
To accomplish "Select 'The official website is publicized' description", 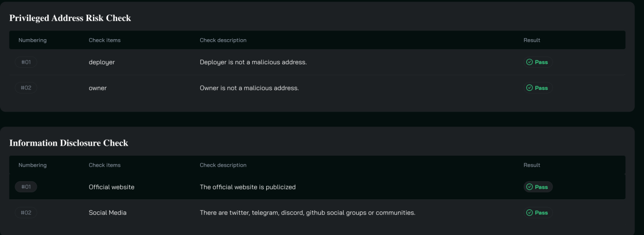I will (x=248, y=187).
